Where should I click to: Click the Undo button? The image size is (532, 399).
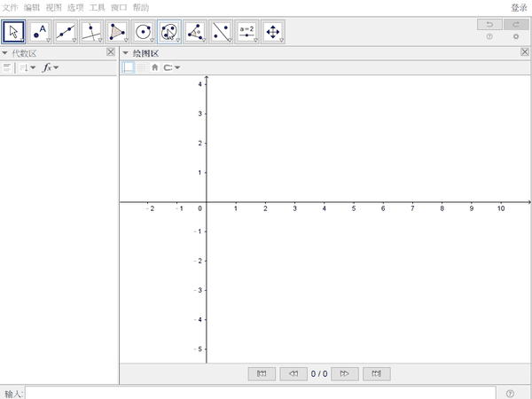pos(489,25)
